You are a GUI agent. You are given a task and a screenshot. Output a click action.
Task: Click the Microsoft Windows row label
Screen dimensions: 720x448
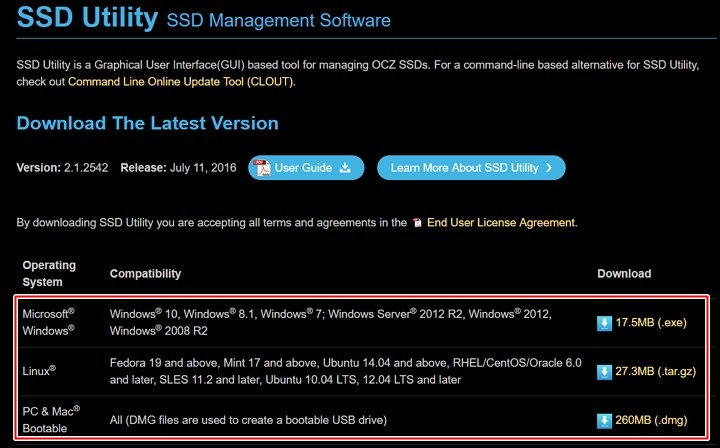click(48, 322)
